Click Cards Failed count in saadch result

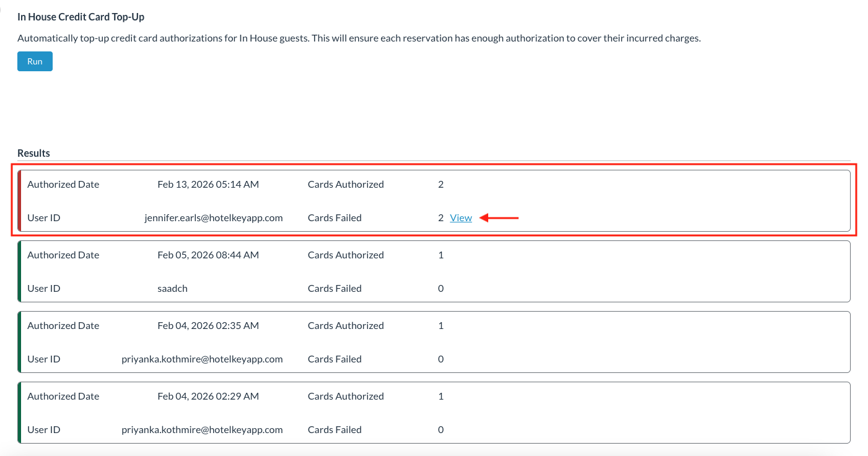(x=441, y=289)
